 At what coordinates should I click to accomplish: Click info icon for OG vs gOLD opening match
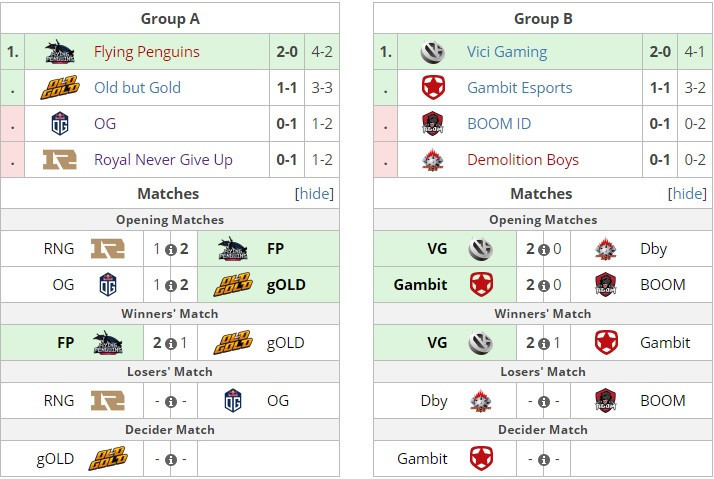click(171, 285)
